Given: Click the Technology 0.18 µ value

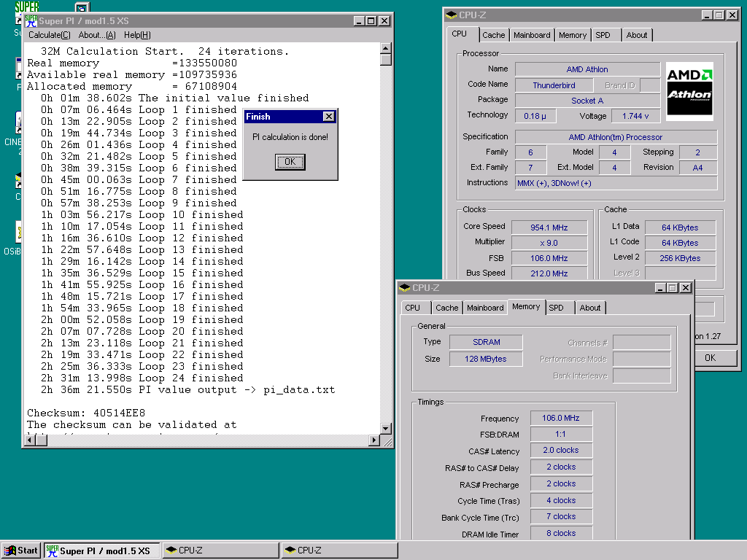Looking at the screenshot, I should [535, 116].
